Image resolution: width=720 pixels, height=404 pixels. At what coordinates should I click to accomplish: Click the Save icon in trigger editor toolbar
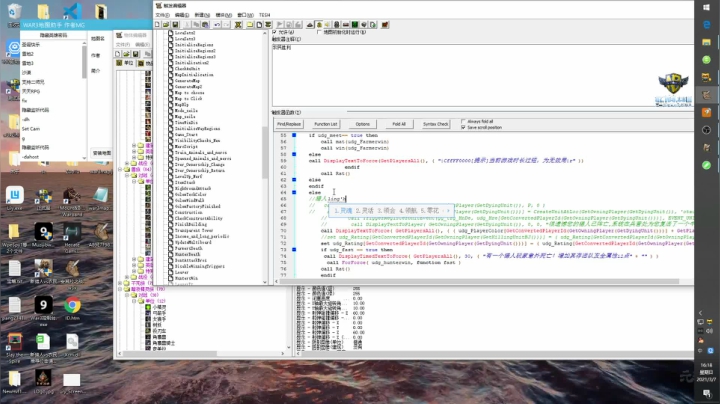click(174, 24)
